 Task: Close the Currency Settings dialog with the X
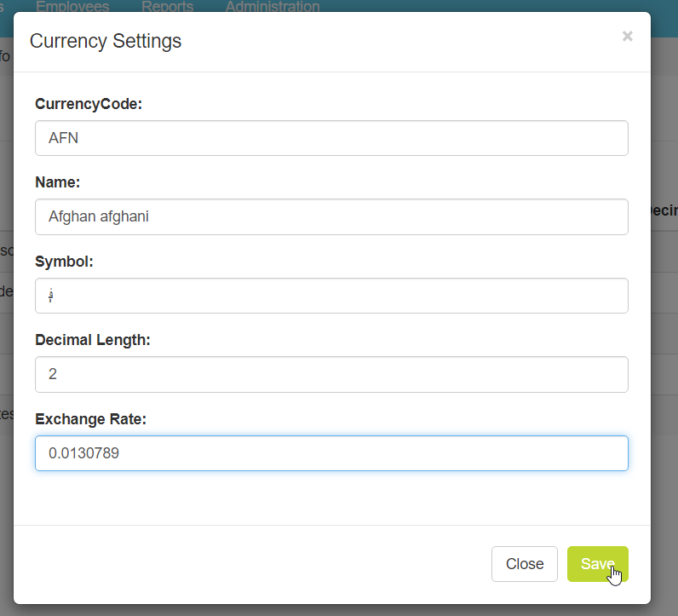pos(628,36)
